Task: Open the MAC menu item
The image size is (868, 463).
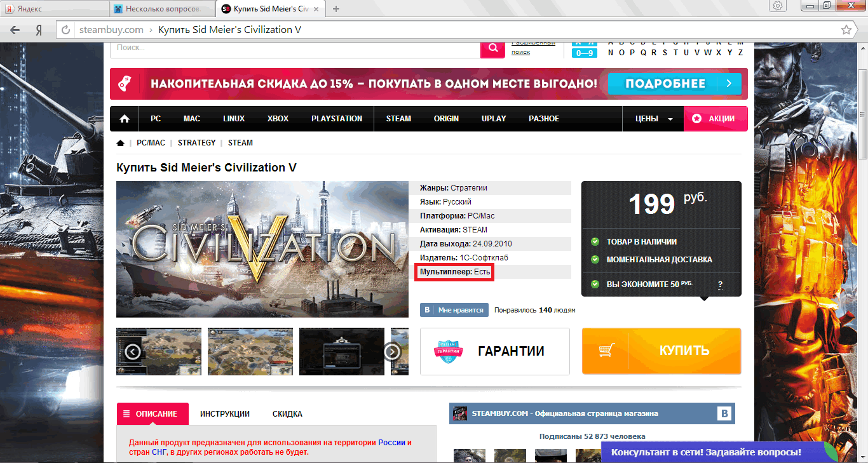Action: (x=192, y=119)
